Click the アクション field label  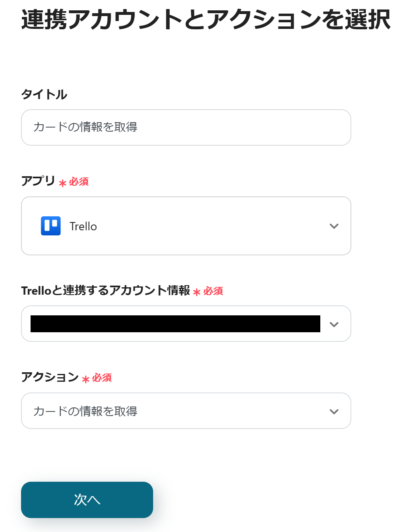[x=50, y=377]
